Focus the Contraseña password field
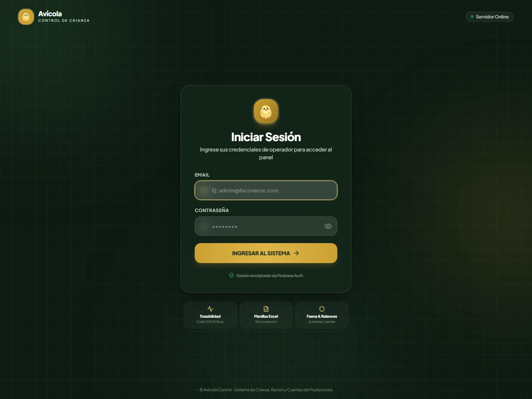The height and width of the screenshot is (399, 532). pos(266,226)
